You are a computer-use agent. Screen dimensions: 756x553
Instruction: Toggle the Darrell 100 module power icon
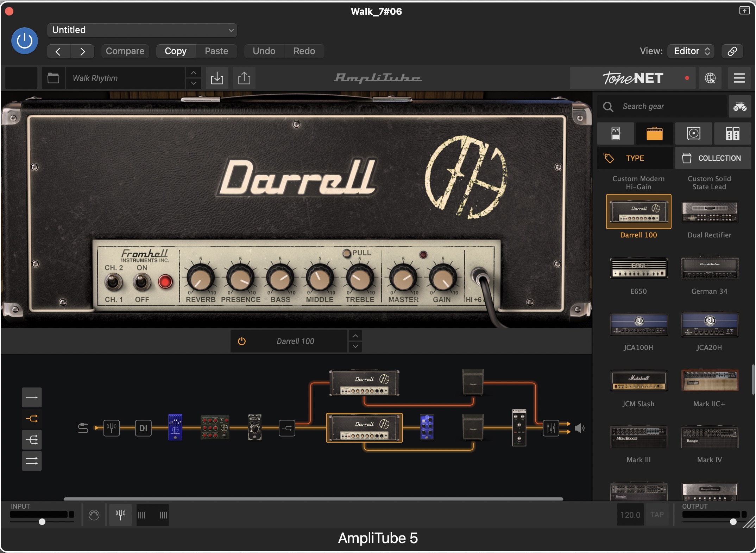click(242, 341)
